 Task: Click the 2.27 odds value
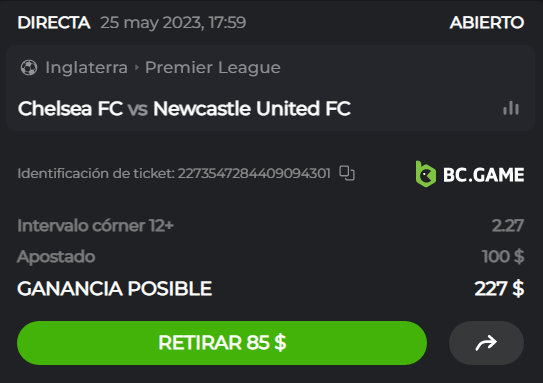pos(508,226)
